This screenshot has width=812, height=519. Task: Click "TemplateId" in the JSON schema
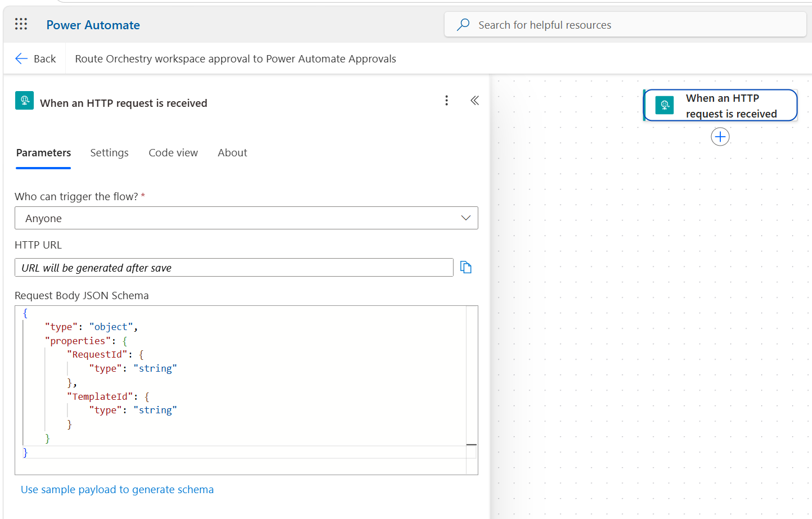(100, 397)
